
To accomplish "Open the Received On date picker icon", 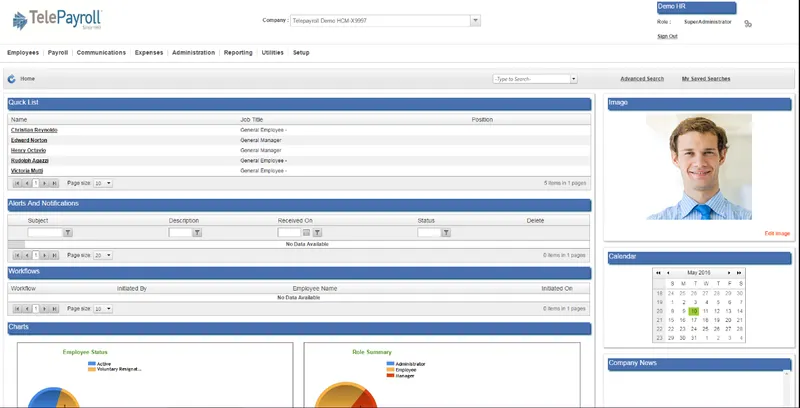I will (x=306, y=233).
